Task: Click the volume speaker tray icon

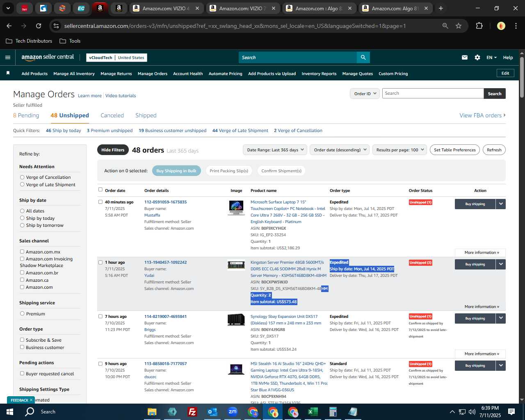Action: tap(472, 412)
